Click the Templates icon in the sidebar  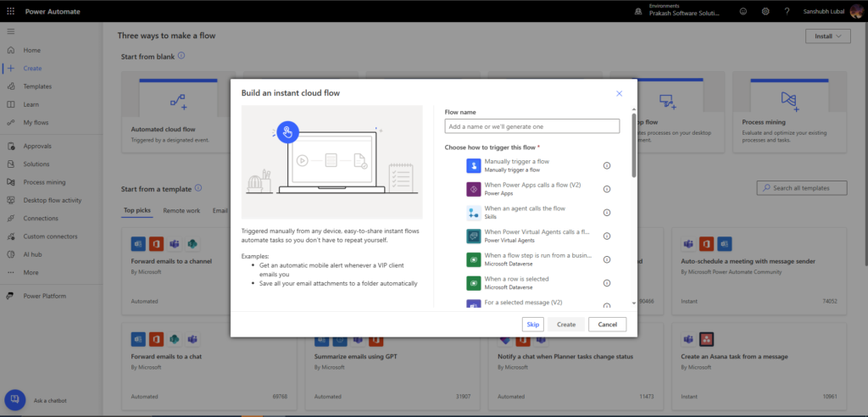tap(10, 86)
